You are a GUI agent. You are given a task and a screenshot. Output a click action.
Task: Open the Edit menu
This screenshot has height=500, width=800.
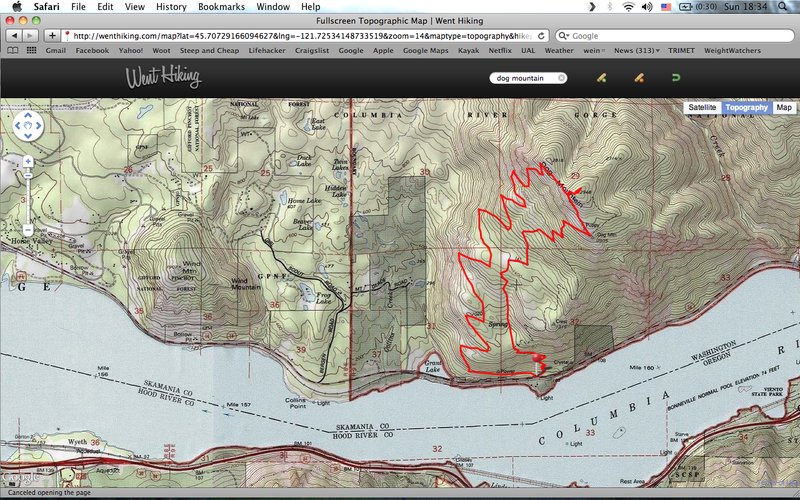click(x=105, y=7)
